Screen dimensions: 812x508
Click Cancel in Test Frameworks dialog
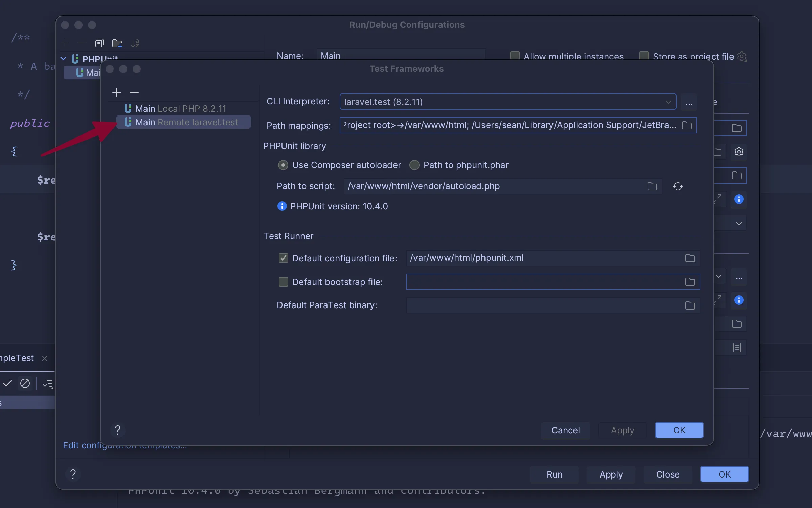(565, 430)
